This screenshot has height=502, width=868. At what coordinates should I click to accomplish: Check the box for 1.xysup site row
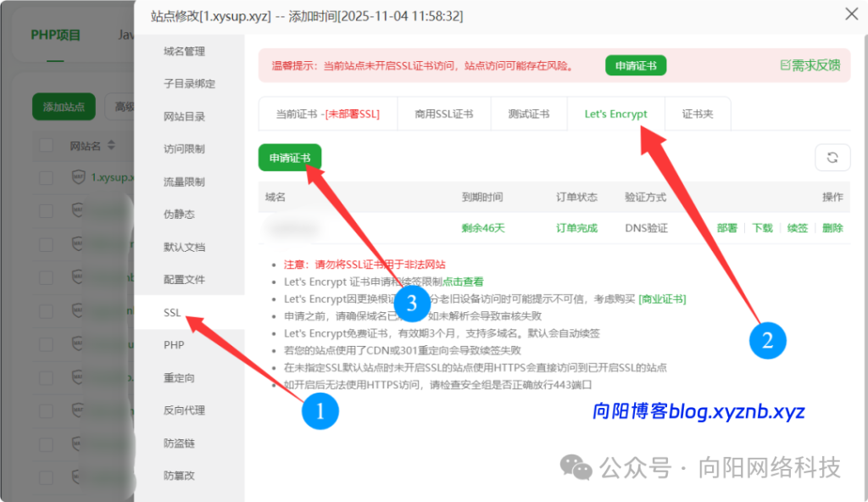pyautogui.click(x=46, y=178)
